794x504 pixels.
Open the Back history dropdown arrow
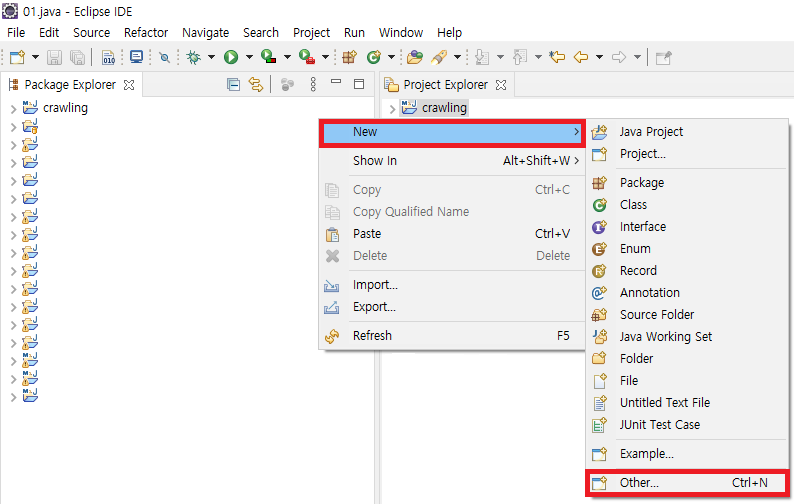[x=600, y=57]
